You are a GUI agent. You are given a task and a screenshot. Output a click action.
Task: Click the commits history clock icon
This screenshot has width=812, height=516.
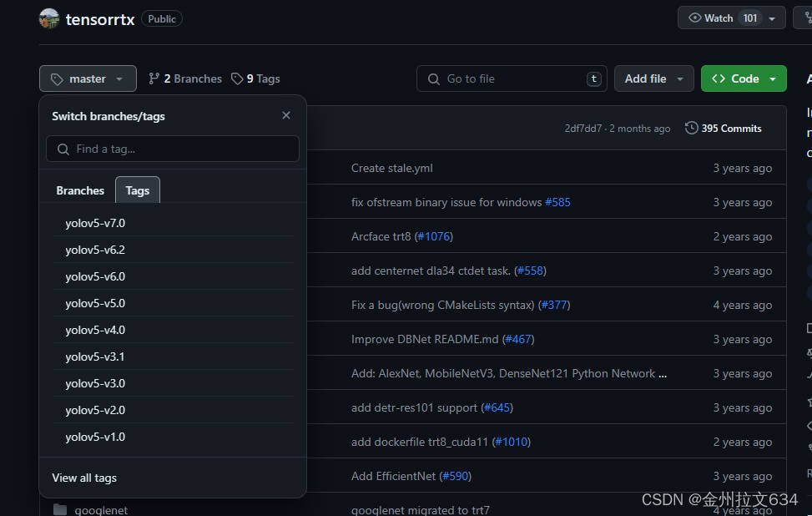(691, 128)
